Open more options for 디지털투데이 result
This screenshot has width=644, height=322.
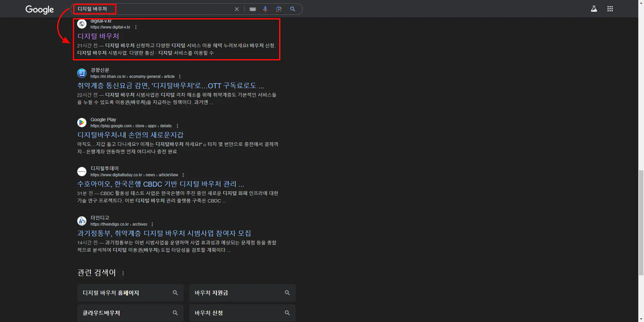(x=183, y=175)
